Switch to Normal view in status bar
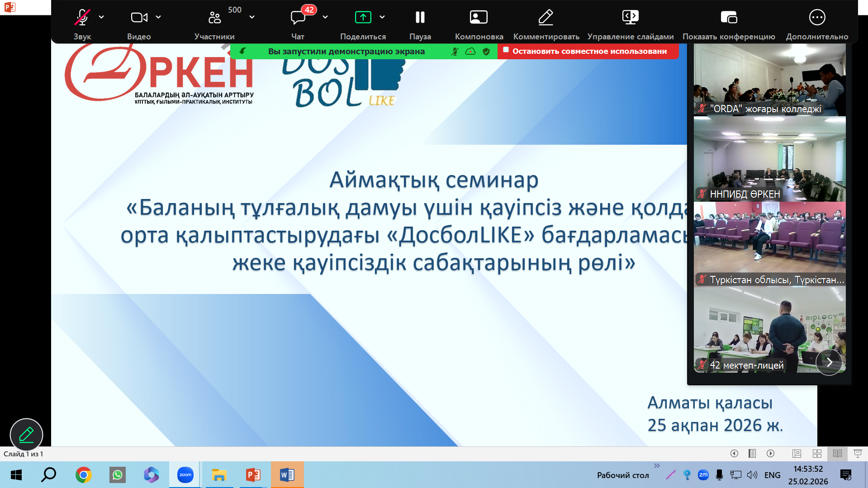Image resolution: width=868 pixels, height=488 pixels. 797,454
